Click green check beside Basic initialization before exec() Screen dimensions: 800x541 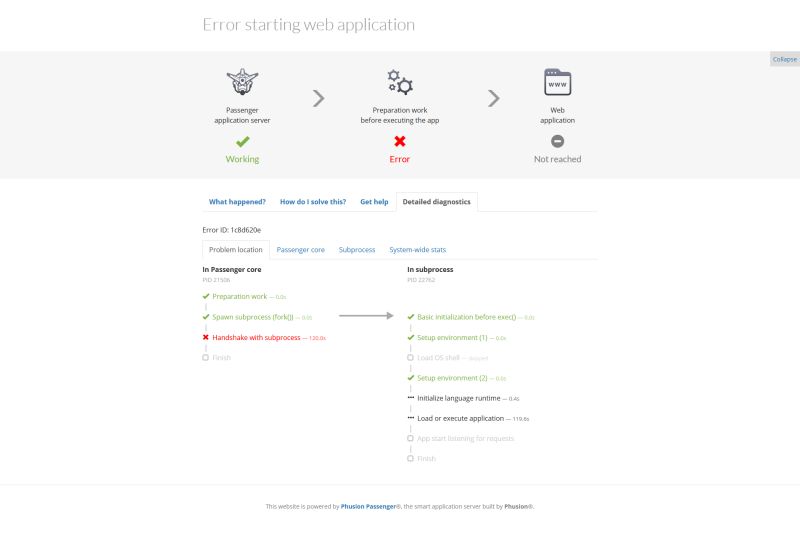point(411,317)
